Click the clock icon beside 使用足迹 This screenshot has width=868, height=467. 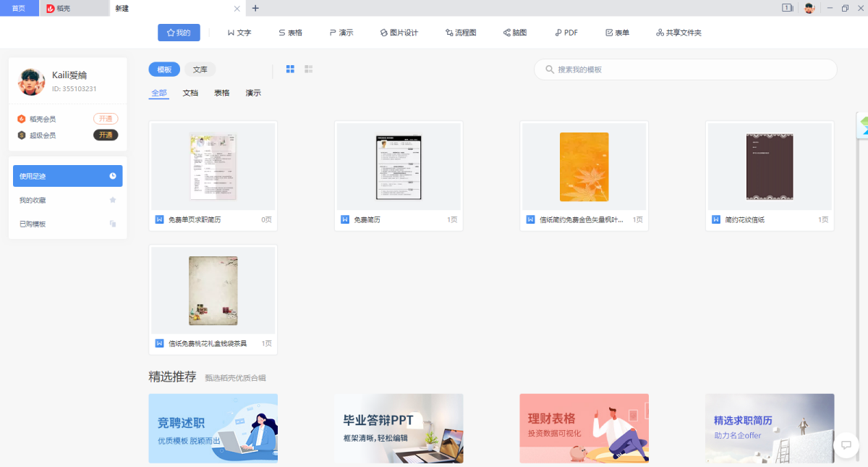point(113,176)
